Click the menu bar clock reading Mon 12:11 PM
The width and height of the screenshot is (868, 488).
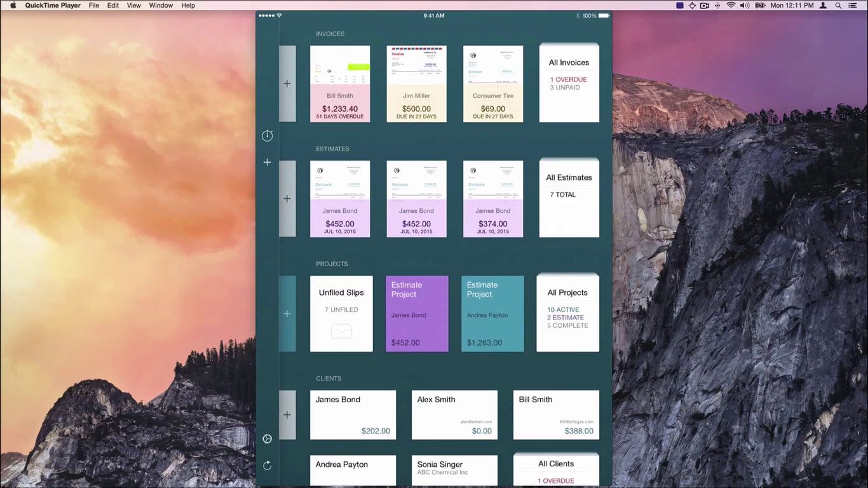coord(792,5)
